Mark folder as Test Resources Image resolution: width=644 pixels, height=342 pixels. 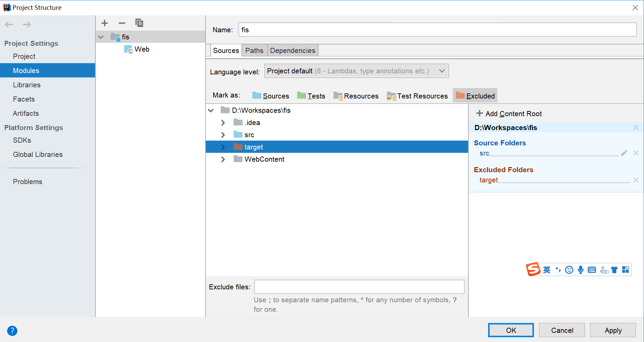(417, 96)
